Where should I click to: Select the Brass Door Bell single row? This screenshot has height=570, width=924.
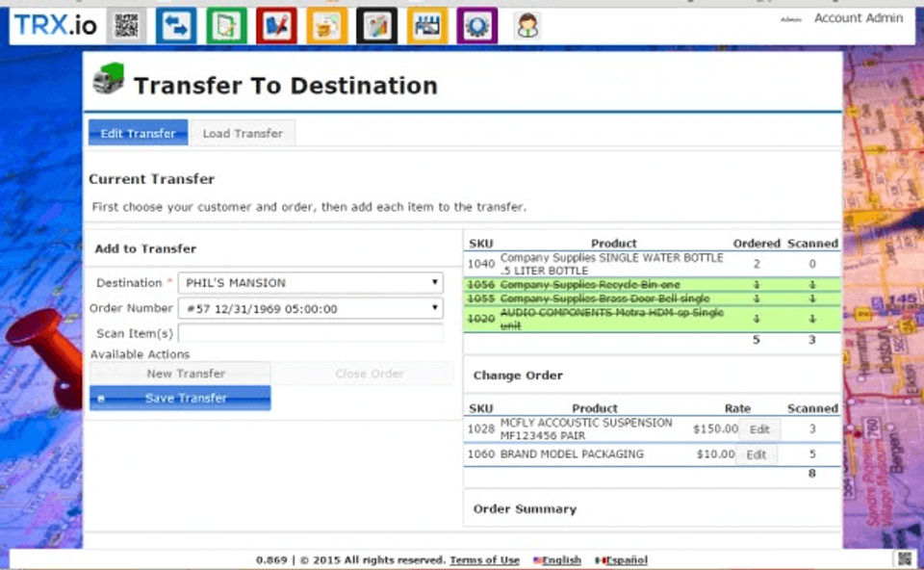coord(652,298)
